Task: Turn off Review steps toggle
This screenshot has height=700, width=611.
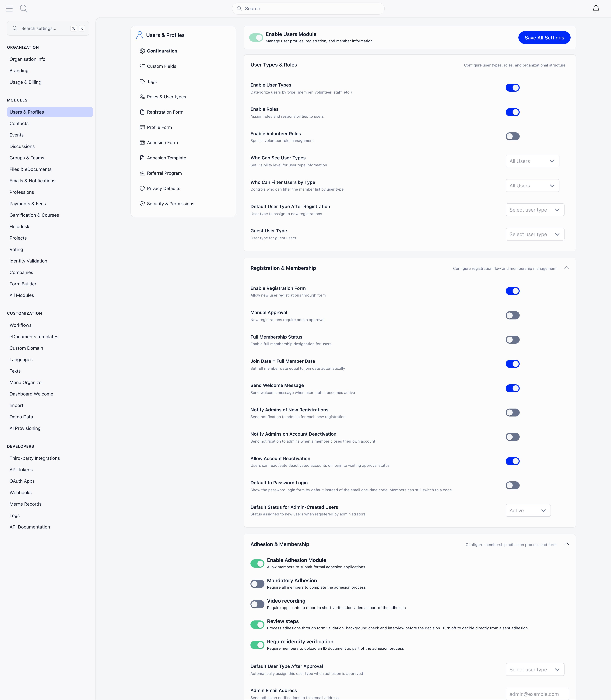Action: pyautogui.click(x=257, y=625)
